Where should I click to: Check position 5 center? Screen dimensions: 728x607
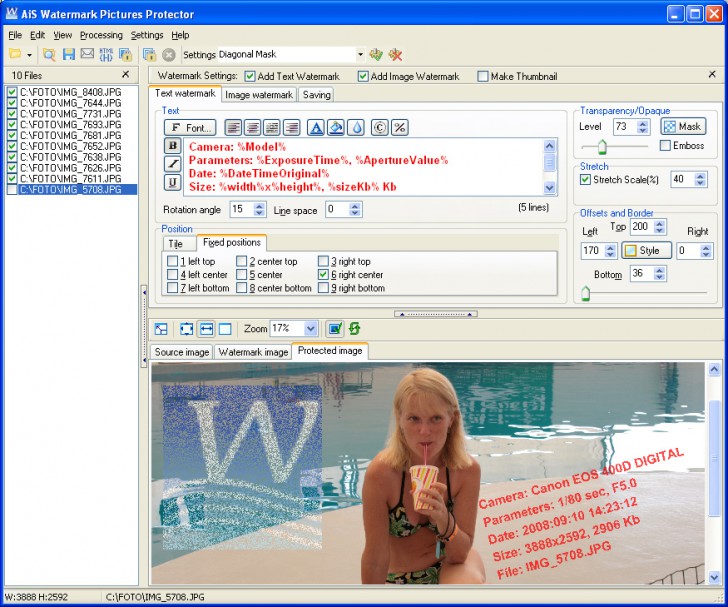pyautogui.click(x=241, y=274)
